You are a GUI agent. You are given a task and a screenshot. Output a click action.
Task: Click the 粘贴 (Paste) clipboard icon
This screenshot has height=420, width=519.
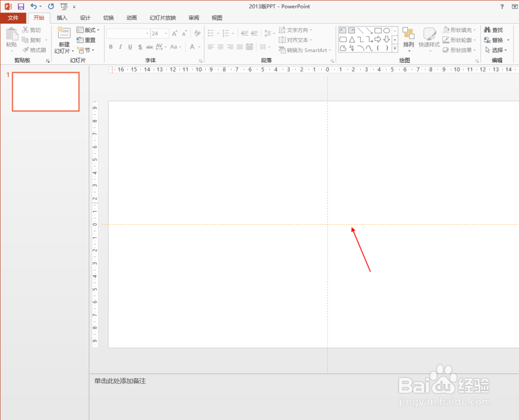tap(11, 34)
